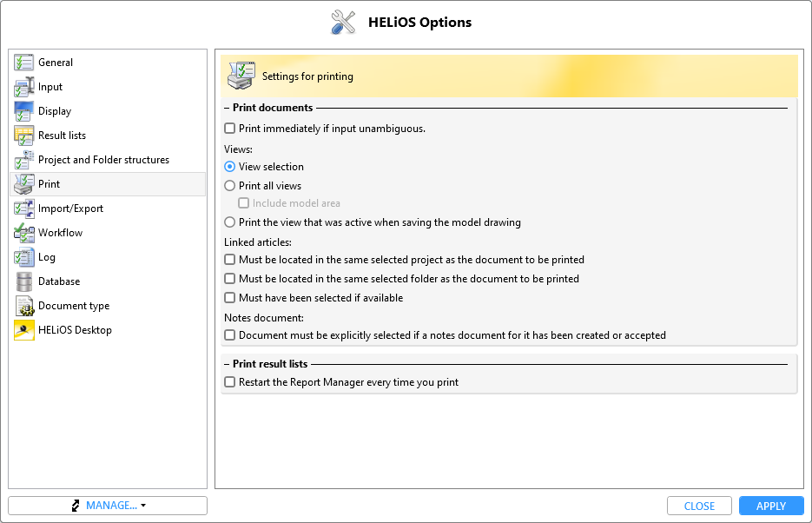Select the Print all views option
Image resolution: width=812 pixels, height=523 pixels.
pyautogui.click(x=230, y=185)
